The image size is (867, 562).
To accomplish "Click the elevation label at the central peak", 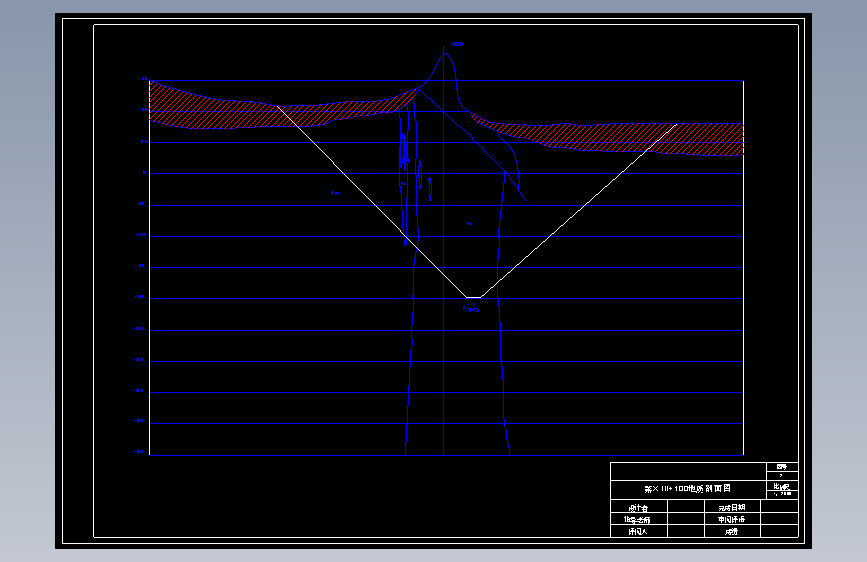I will click(456, 44).
